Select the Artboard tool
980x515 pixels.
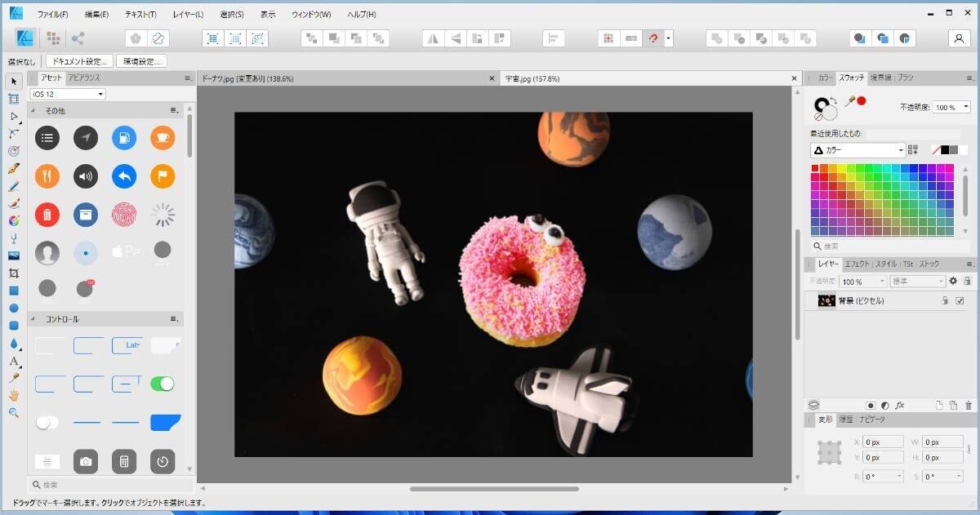pos(14,99)
